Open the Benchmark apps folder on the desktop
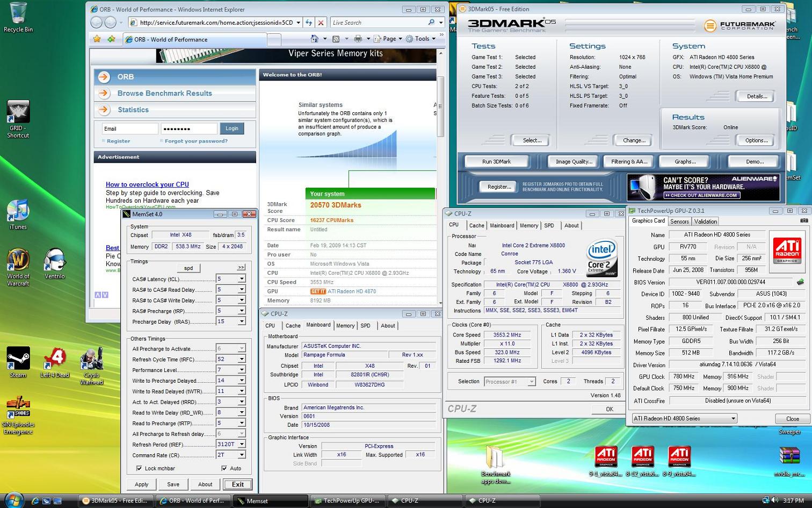Image resolution: width=812 pixels, height=508 pixels. pos(495,464)
